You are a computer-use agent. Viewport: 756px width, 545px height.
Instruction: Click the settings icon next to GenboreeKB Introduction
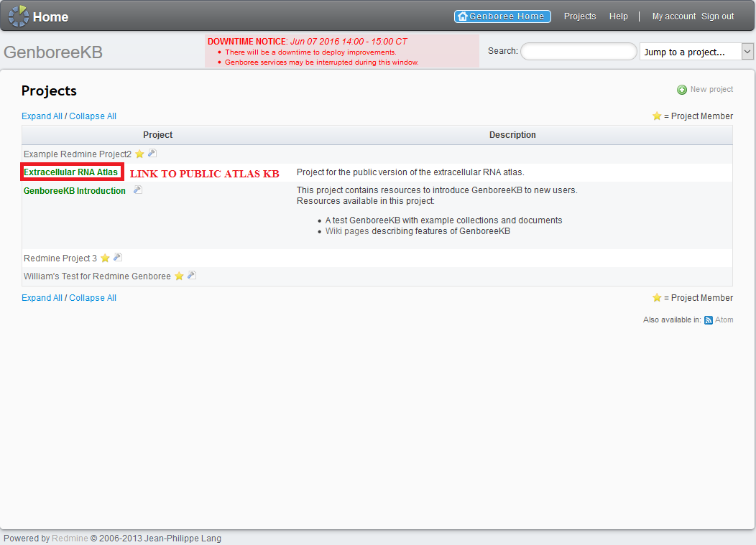[138, 190]
